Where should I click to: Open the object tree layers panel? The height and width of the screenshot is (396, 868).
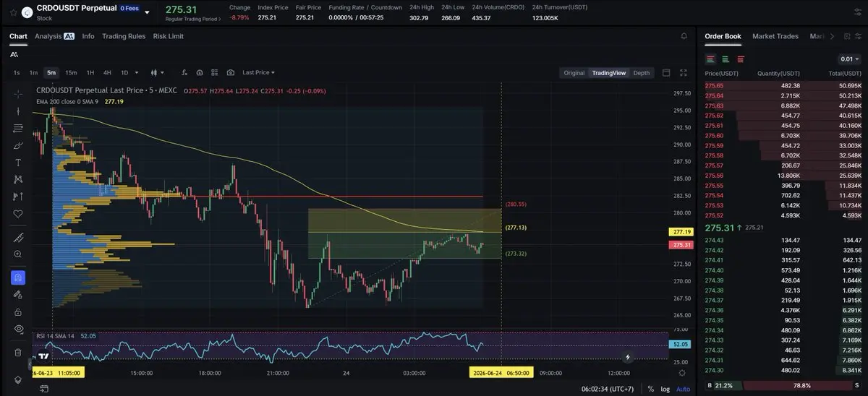click(18, 379)
